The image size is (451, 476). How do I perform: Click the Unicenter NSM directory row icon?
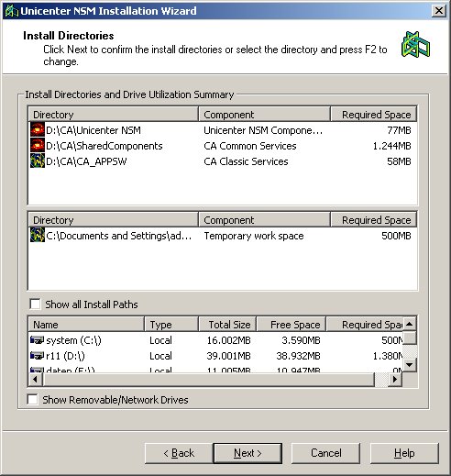pos(38,130)
